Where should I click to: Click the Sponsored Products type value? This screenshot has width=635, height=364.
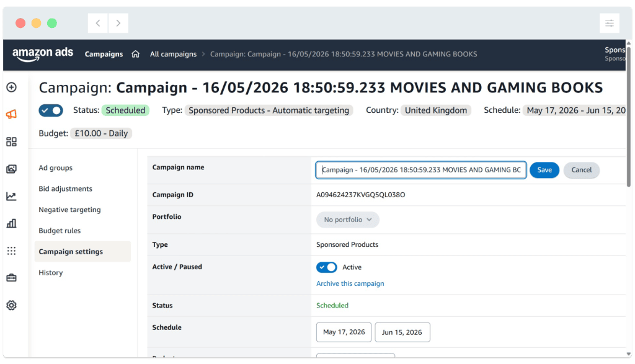(347, 244)
